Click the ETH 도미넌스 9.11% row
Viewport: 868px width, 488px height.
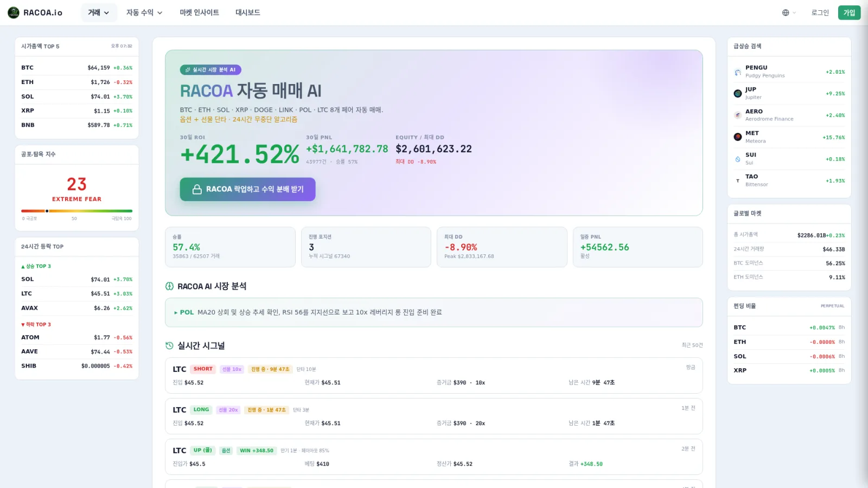(789, 277)
